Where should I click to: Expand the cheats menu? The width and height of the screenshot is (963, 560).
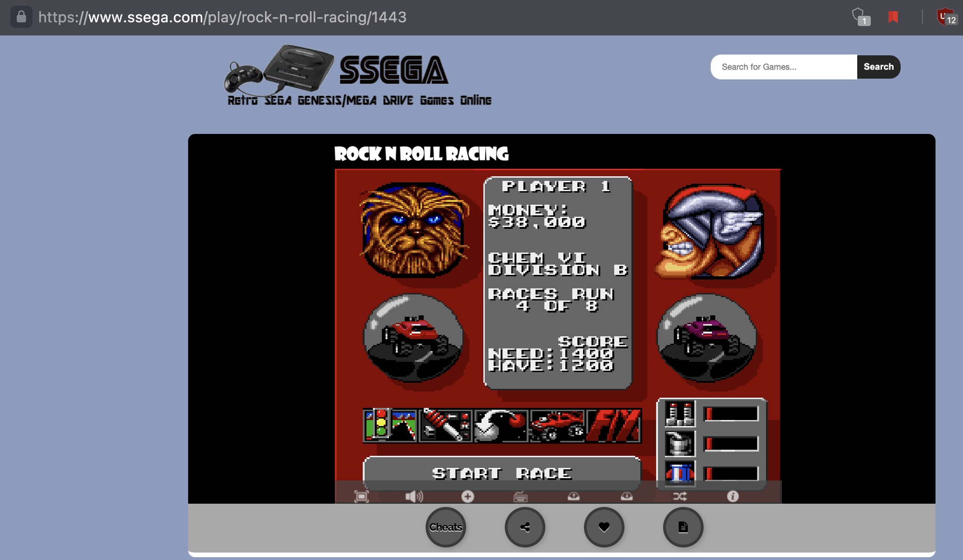[x=445, y=527]
